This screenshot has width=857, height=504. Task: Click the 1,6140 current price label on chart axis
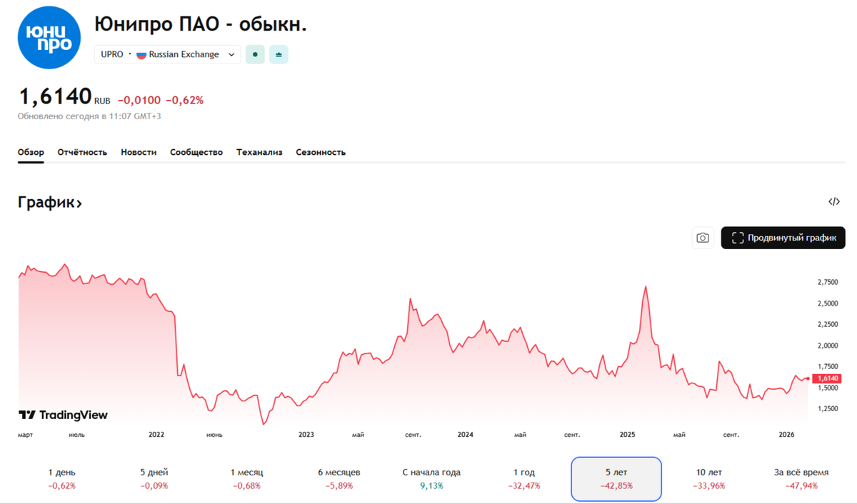pyautogui.click(x=827, y=378)
